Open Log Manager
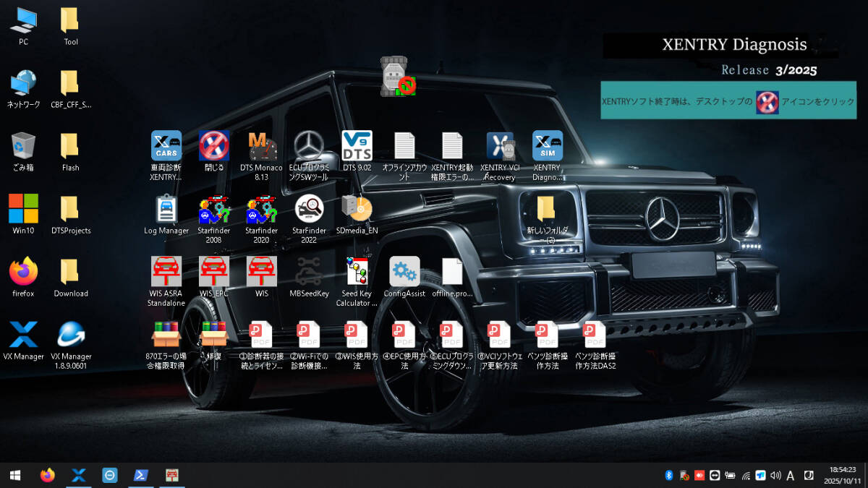Screen dimensions: 868x488 click(x=166, y=214)
